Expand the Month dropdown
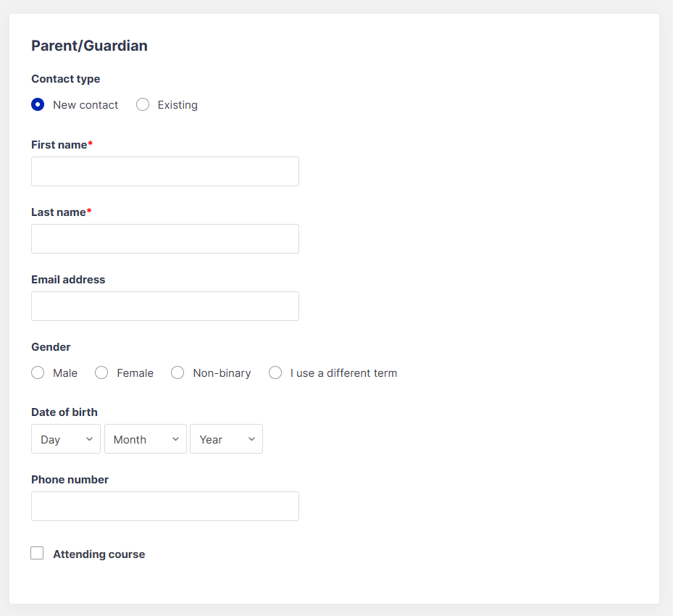The height and width of the screenshot is (616, 673). pyautogui.click(x=146, y=439)
